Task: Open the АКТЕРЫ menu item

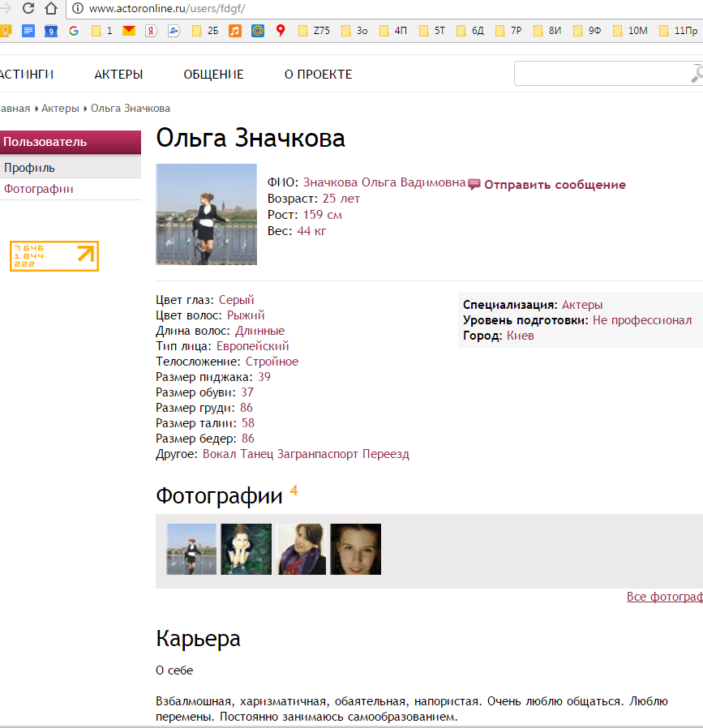Action: pyautogui.click(x=118, y=75)
